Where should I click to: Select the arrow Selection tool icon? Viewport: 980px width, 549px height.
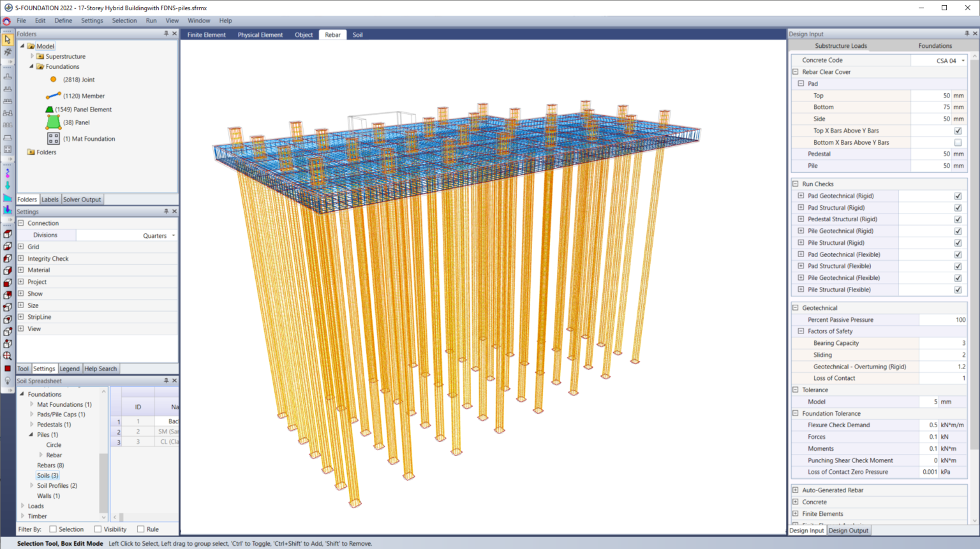tap(8, 40)
